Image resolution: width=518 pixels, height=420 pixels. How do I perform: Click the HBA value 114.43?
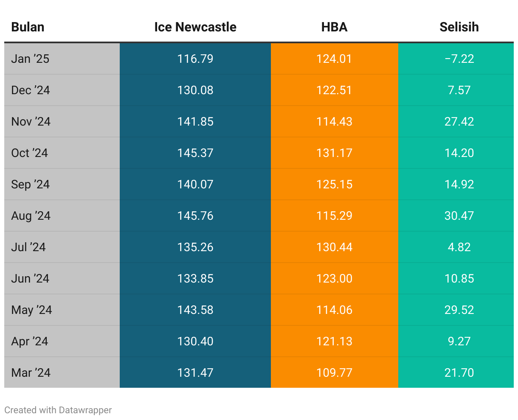(334, 121)
